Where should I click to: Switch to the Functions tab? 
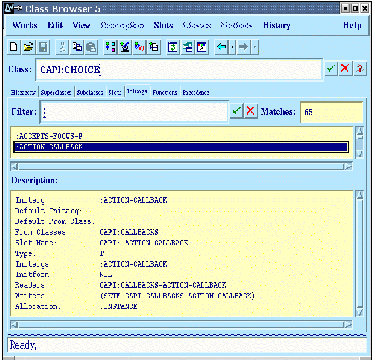pos(165,92)
